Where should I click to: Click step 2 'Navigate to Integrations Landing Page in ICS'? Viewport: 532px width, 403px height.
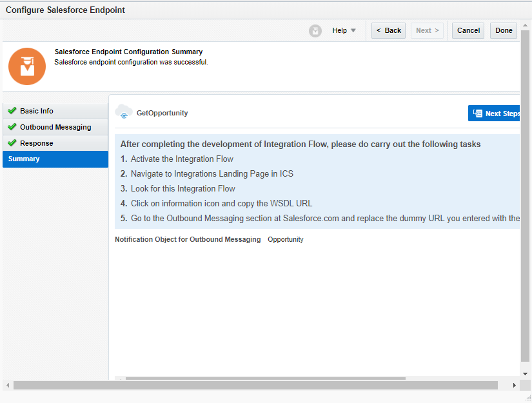207,173
